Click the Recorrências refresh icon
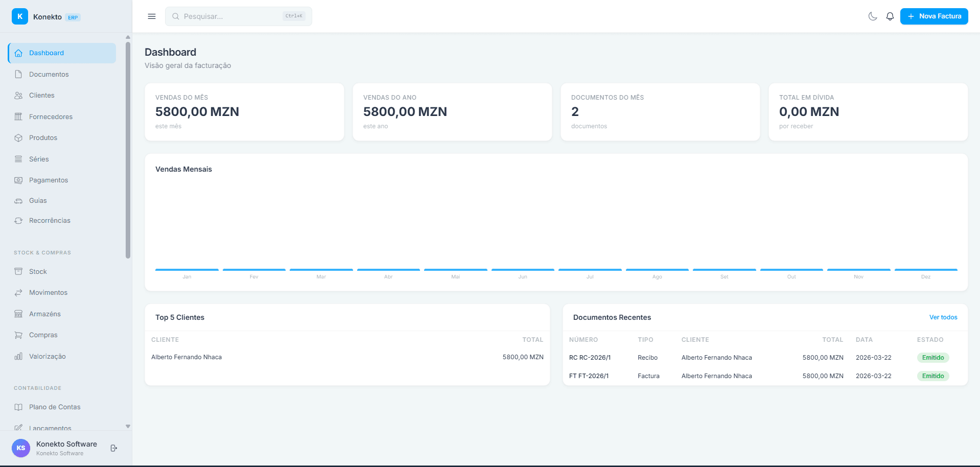Viewport: 980px width, 467px height. 18,221
